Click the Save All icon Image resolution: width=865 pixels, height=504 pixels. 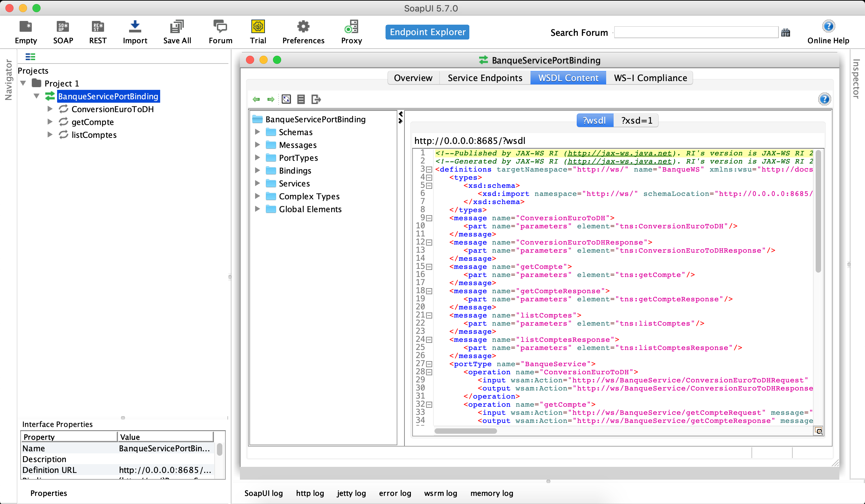point(177,27)
